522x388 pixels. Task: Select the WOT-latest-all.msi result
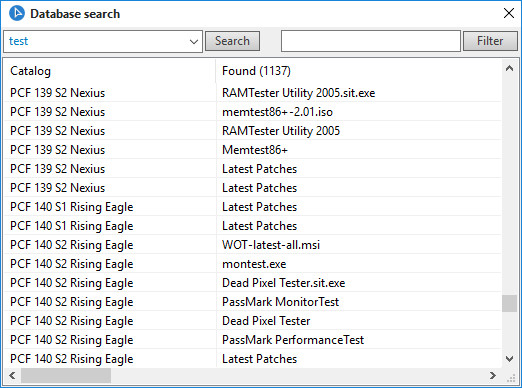[x=271, y=245]
